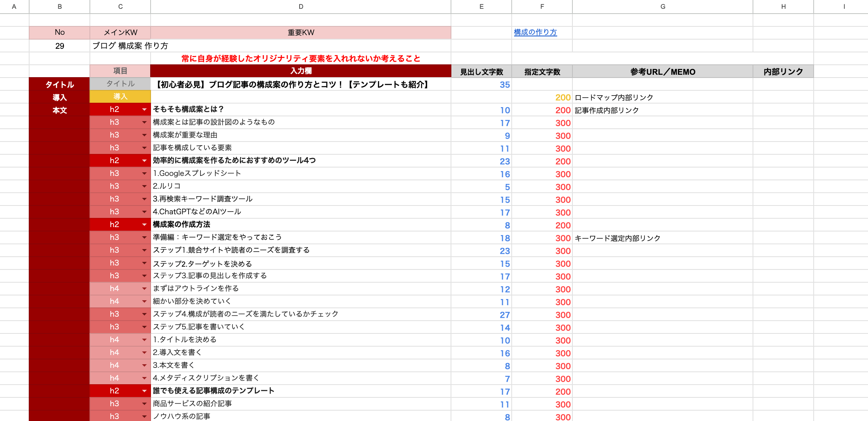The width and height of the screenshot is (868, 421).
Task: Select the cell containing 29
Action: tap(60, 46)
